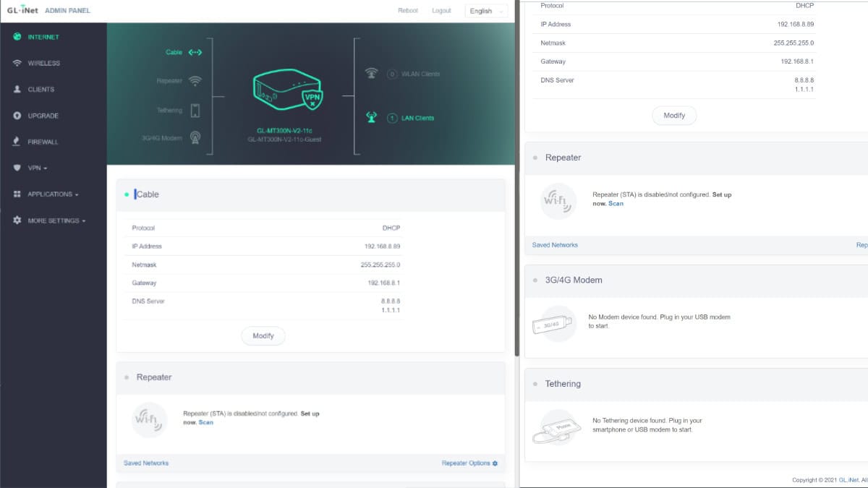Click the LAN Clients network icon

(x=371, y=118)
